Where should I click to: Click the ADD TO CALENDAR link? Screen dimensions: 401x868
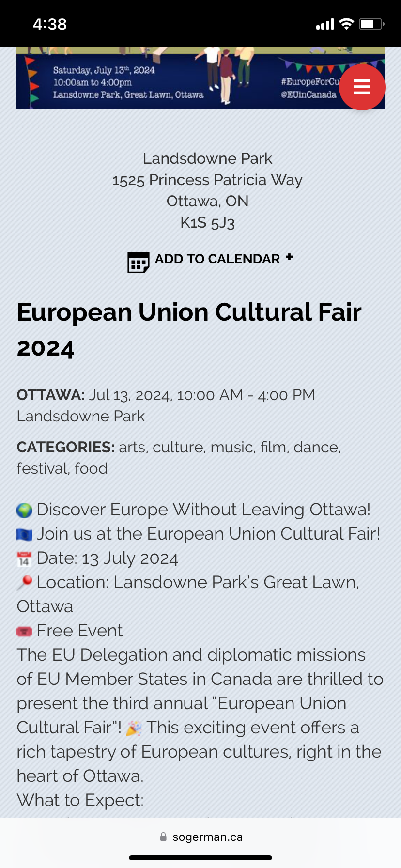217,259
